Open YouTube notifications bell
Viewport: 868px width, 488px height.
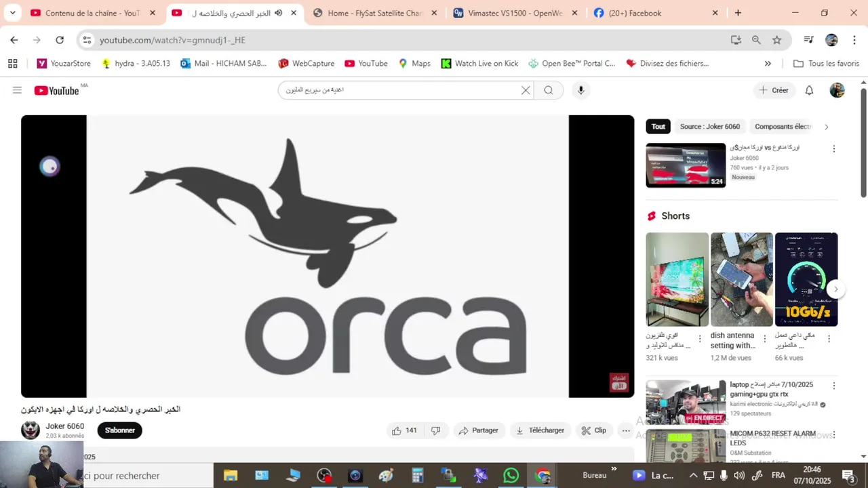point(809,90)
